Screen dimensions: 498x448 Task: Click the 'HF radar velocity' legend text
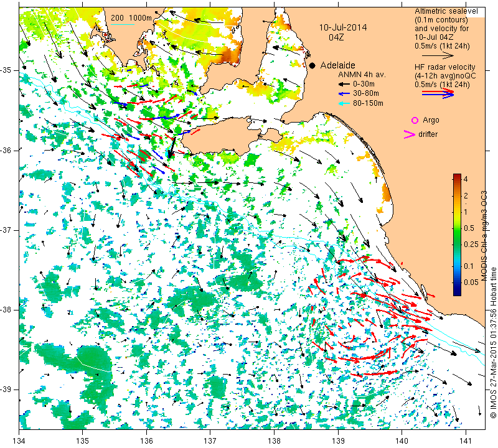444,67
